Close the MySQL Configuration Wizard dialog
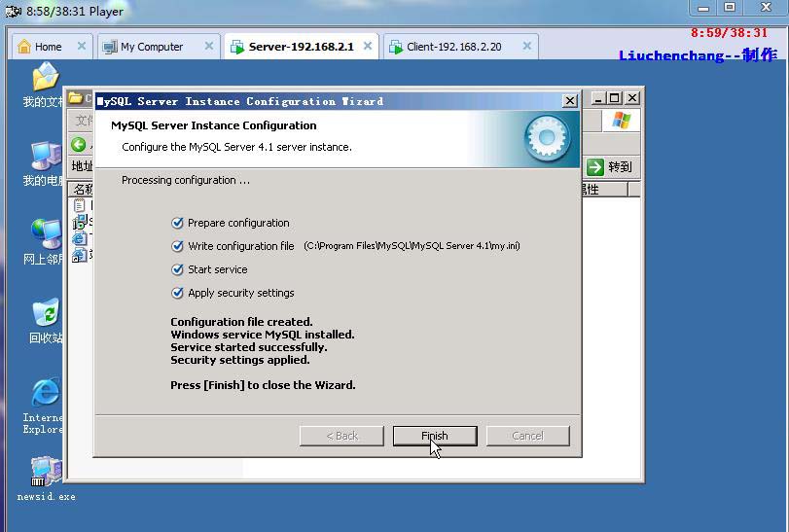The image size is (789, 532). tap(569, 101)
